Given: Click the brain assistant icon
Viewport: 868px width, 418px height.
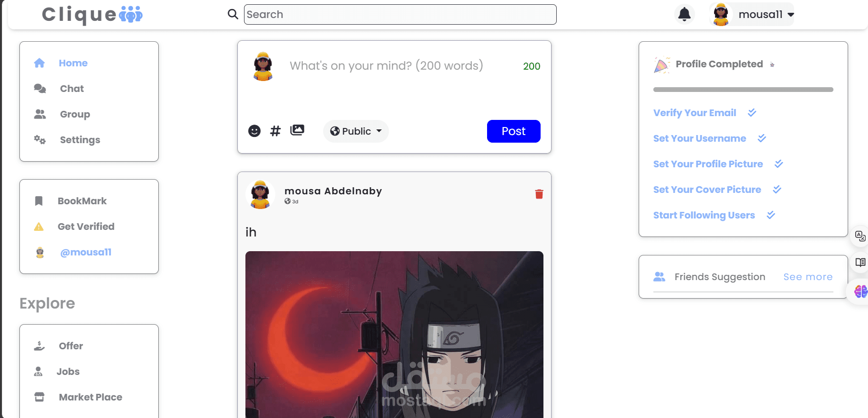Looking at the screenshot, I should 860,291.
